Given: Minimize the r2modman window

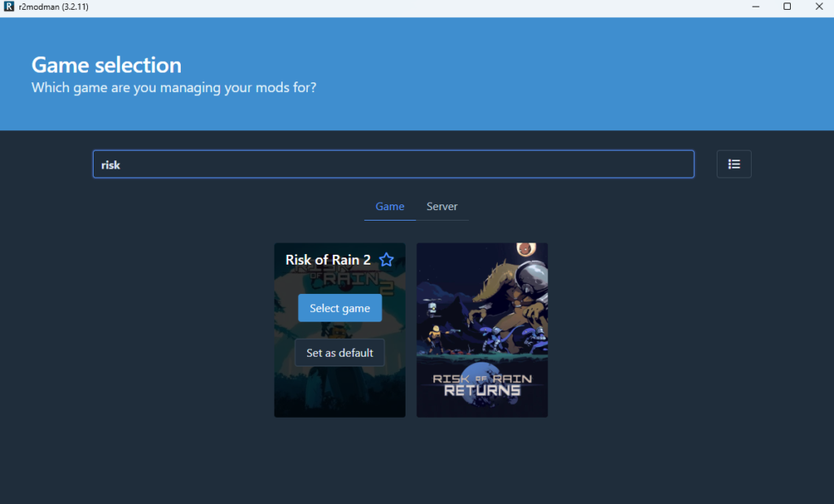Looking at the screenshot, I should 749,7.
